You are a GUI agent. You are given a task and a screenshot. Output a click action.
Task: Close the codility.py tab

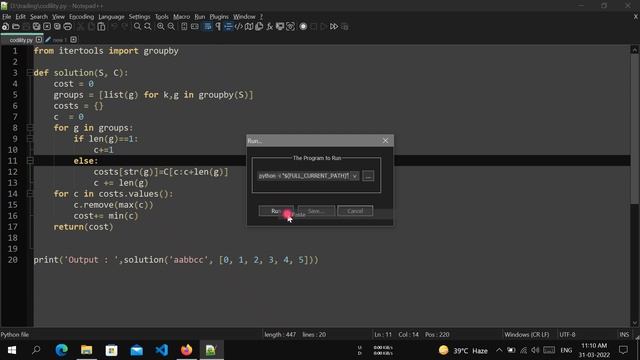pos(39,40)
